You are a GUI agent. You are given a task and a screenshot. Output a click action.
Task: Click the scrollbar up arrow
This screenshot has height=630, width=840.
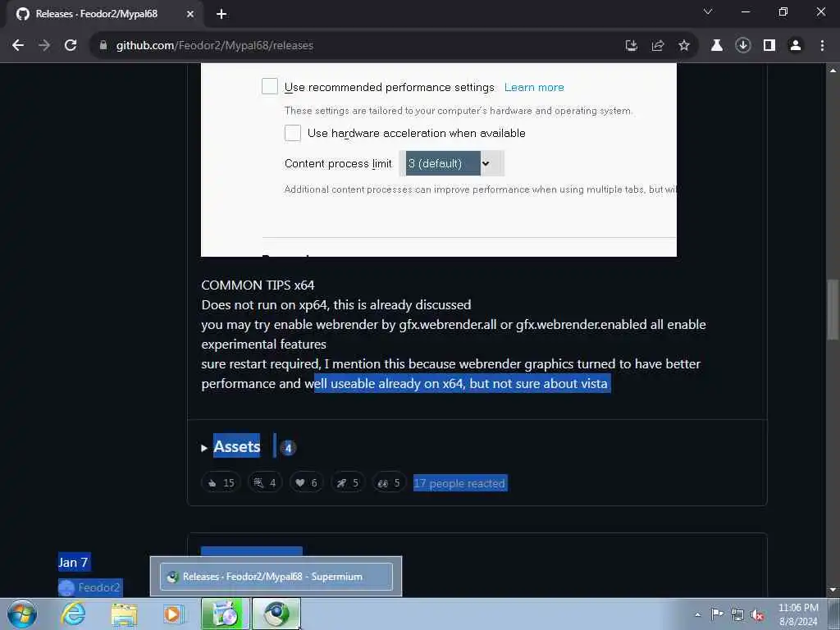tap(833, 71)
